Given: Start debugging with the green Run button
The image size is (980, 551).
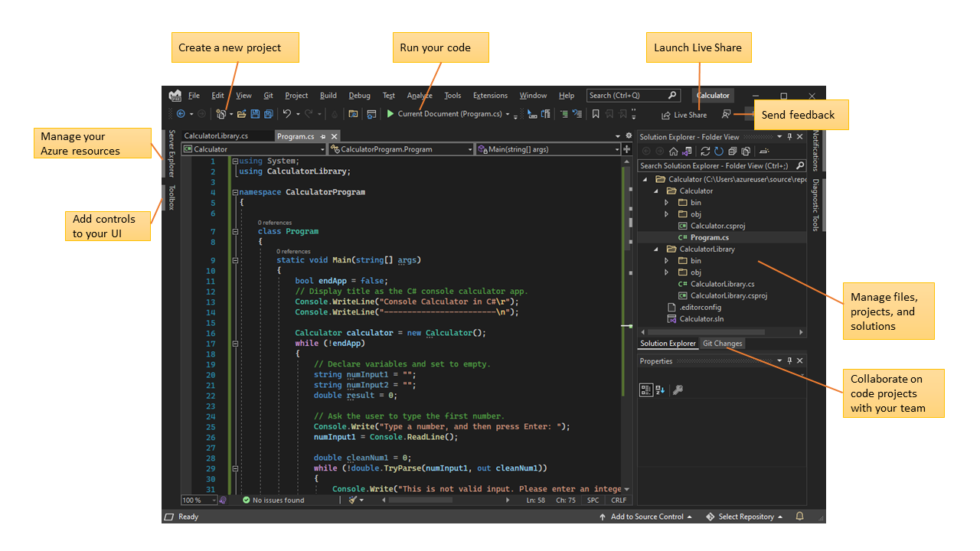Looking at the screenshot, I should tap(390, 113).
